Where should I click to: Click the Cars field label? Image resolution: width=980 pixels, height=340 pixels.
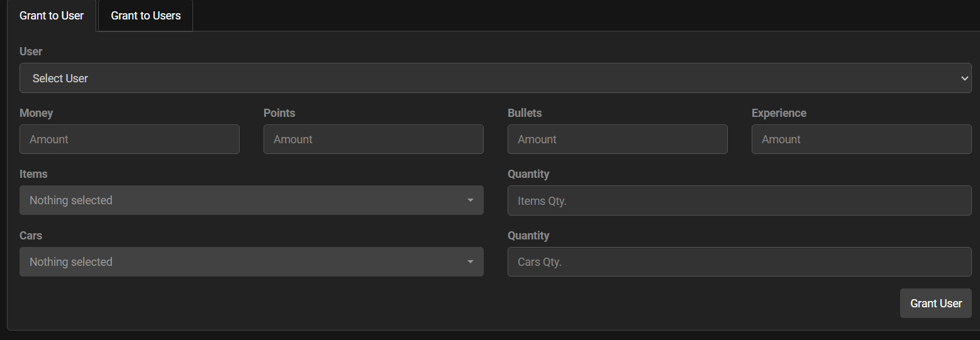click(31, 236)
